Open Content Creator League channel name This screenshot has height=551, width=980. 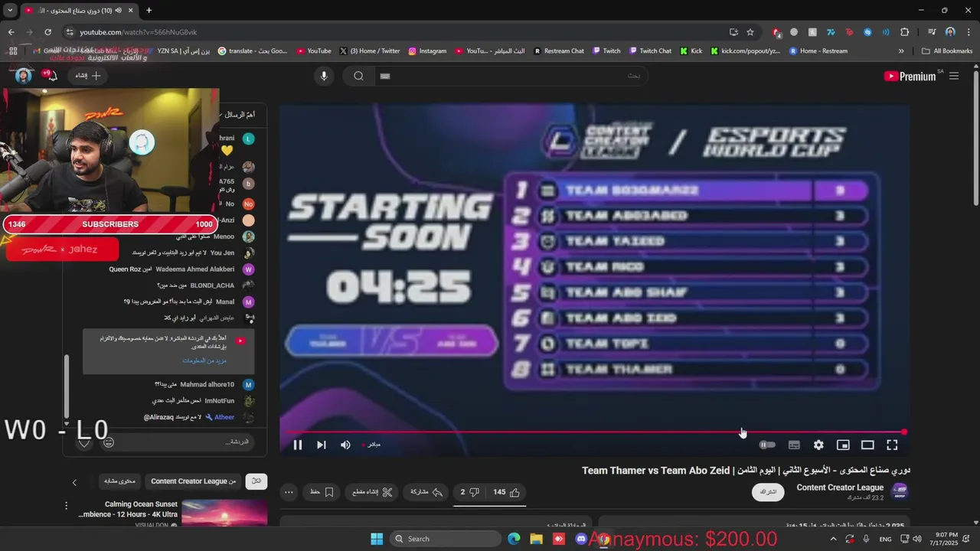pos(840,487)
